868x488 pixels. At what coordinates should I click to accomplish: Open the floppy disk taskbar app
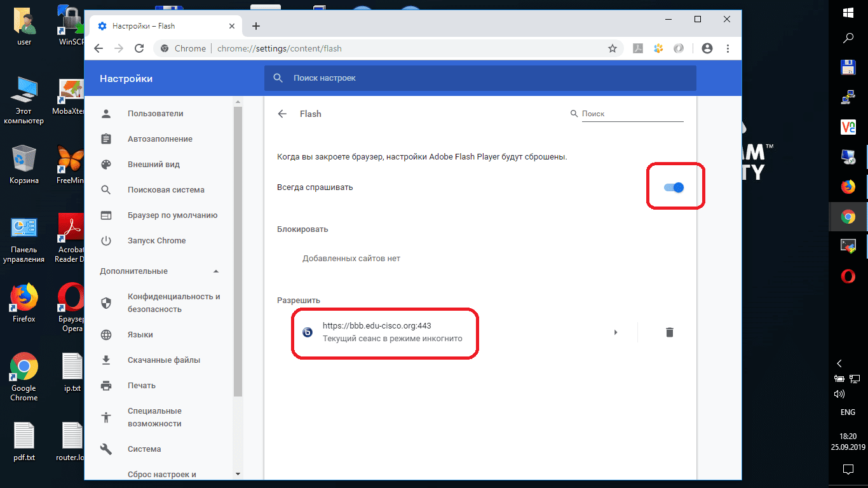(848, 68)
